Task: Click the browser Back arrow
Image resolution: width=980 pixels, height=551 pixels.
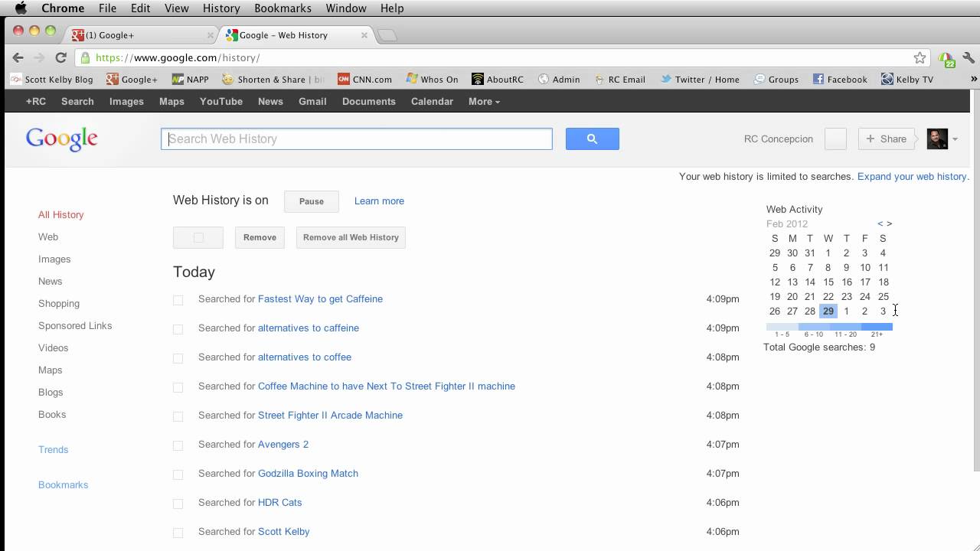Action: click(x=18, y=57)
